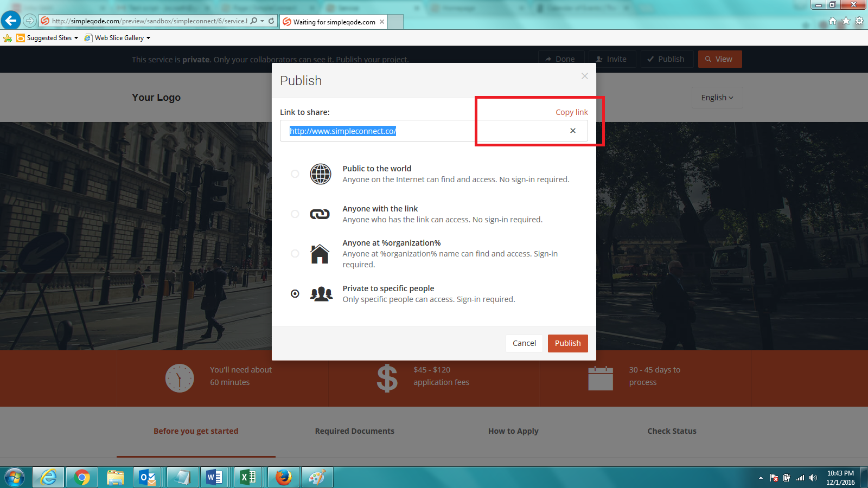Open the Windows Start menu
The width and height of the screenshot is (868, 488).
15,478
